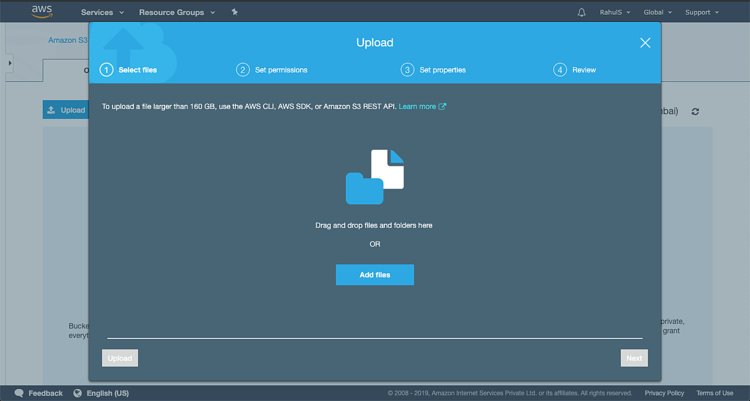Image resolution: width=750 pixels, height=401 pixels.
Task: Go to Set permissions step
Action: pos(272,70)
